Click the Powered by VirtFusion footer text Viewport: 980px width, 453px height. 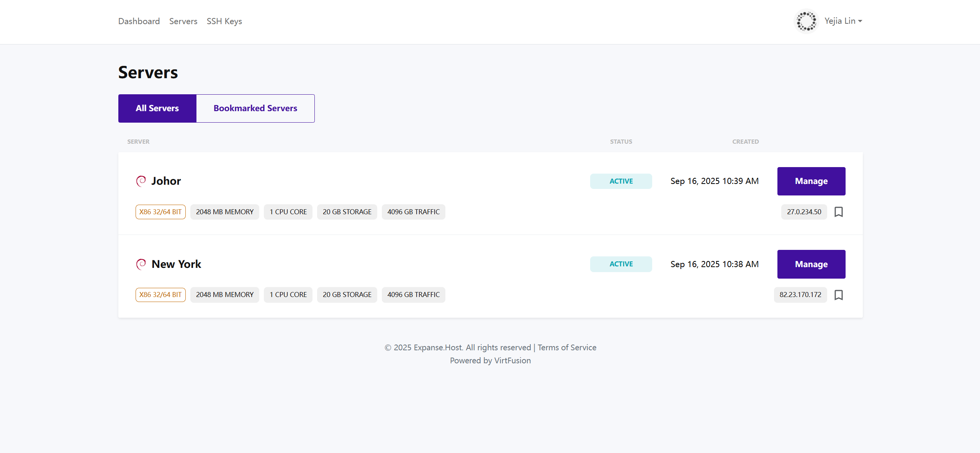490,361
